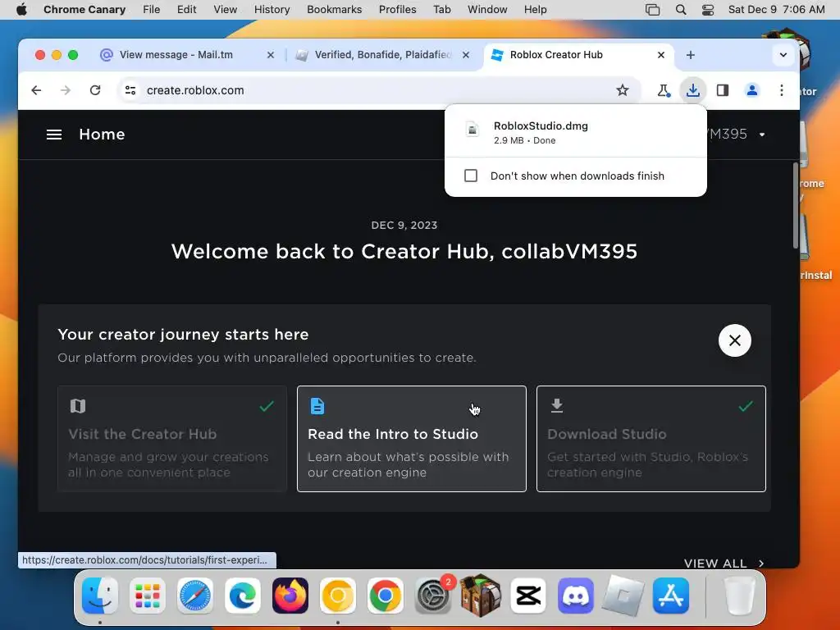This screenshot has width=840, height=630.
Task: Open the Trash in the dock
Action: 740,596
